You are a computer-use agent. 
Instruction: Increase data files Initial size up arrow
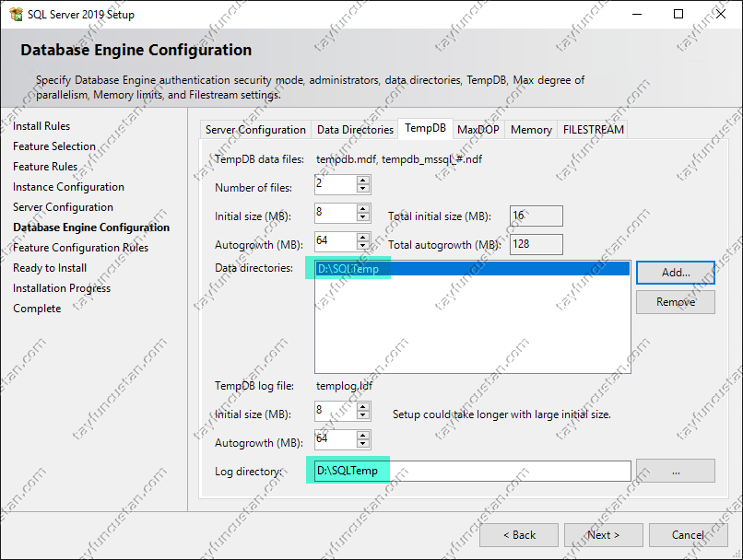(363, 209)
